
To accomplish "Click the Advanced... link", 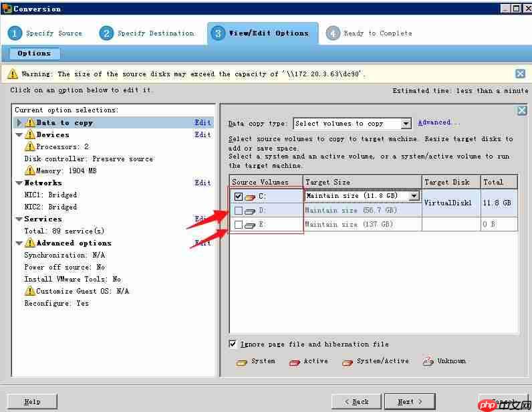I will 439,122.
